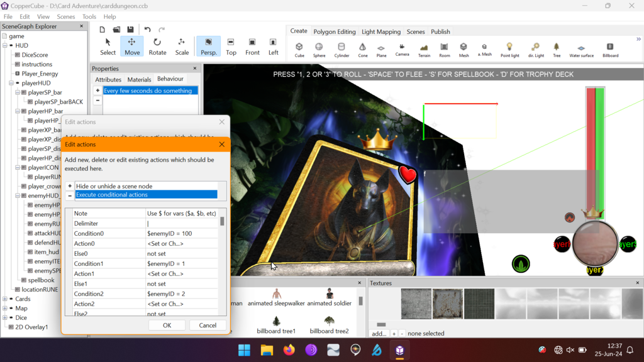Select 'Hide or unhide a scene node' action

(146, 186)
